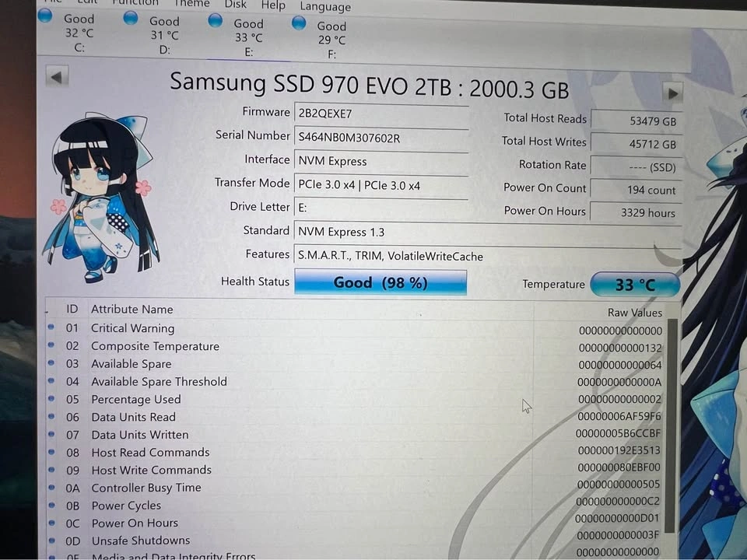Click the Firmware field 2B2QEXE7
The width and height of the screenshot is (747, 560).
[381, 114]
